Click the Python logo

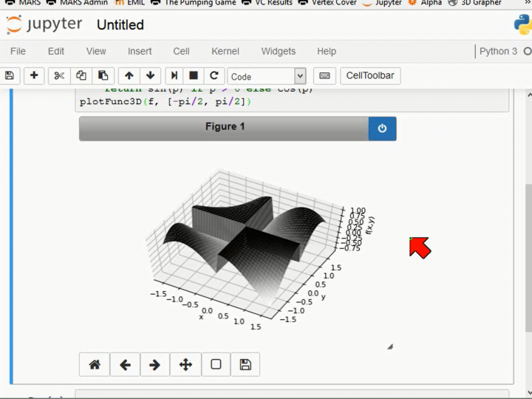tap(523, 24)
